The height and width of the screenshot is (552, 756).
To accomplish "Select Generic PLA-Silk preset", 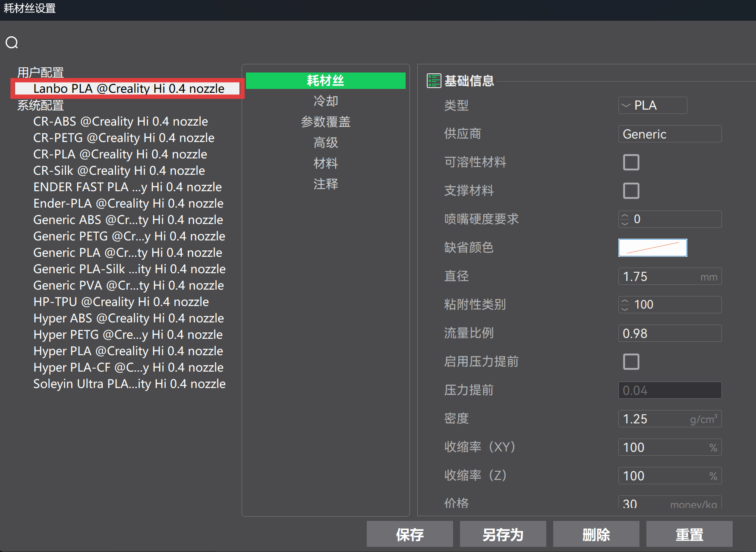I will (129, 269).
